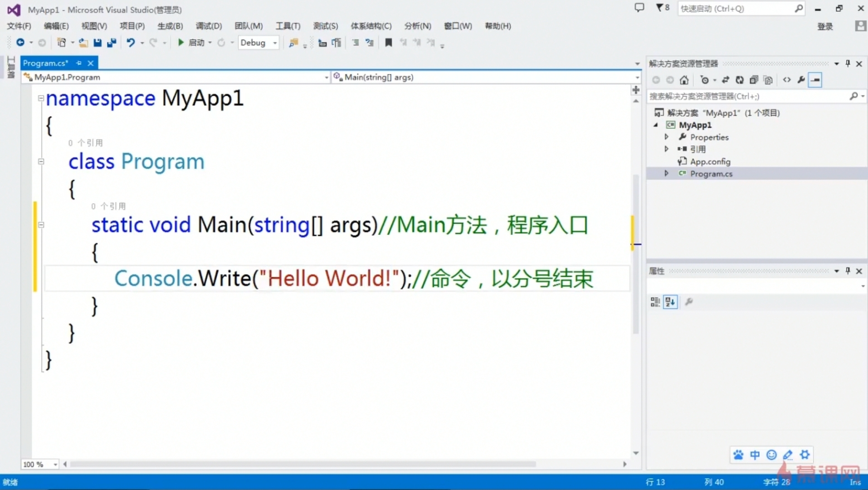
Task: Click the Alphabetical sort icon in Properties panel
Action: tap(670, 302)
